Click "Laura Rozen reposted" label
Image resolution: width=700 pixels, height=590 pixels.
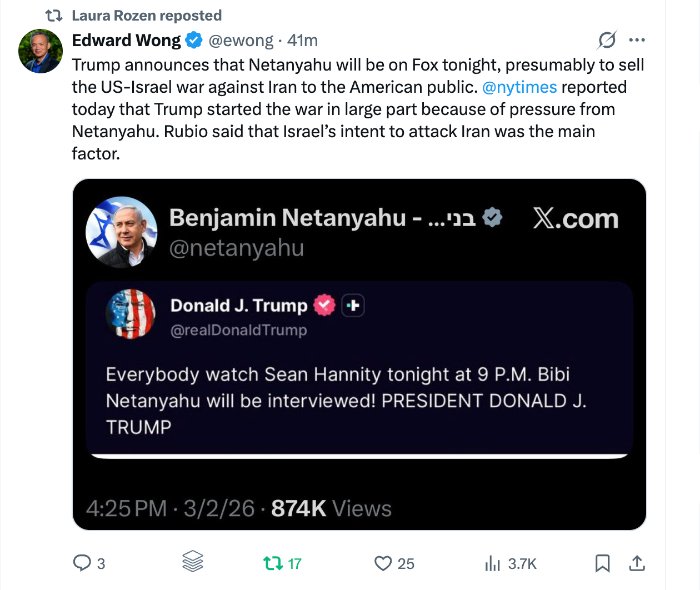coord(147,16)
